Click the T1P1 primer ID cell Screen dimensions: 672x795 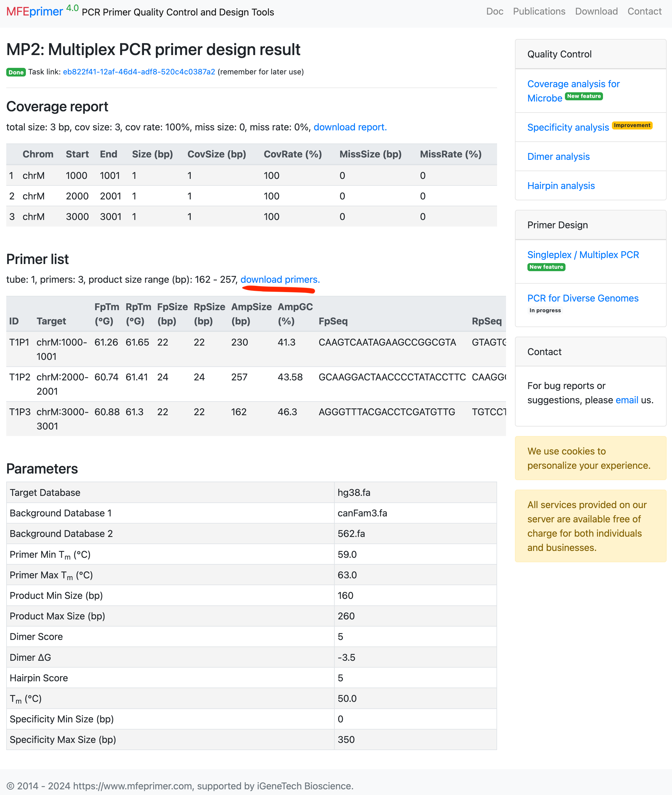(19, 342)
